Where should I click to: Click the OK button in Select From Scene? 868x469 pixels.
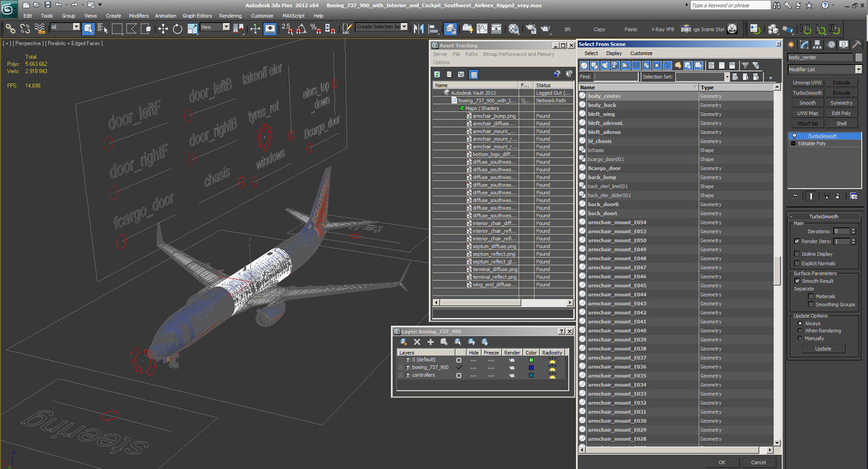pyautogui.click(x=722, y=462)
